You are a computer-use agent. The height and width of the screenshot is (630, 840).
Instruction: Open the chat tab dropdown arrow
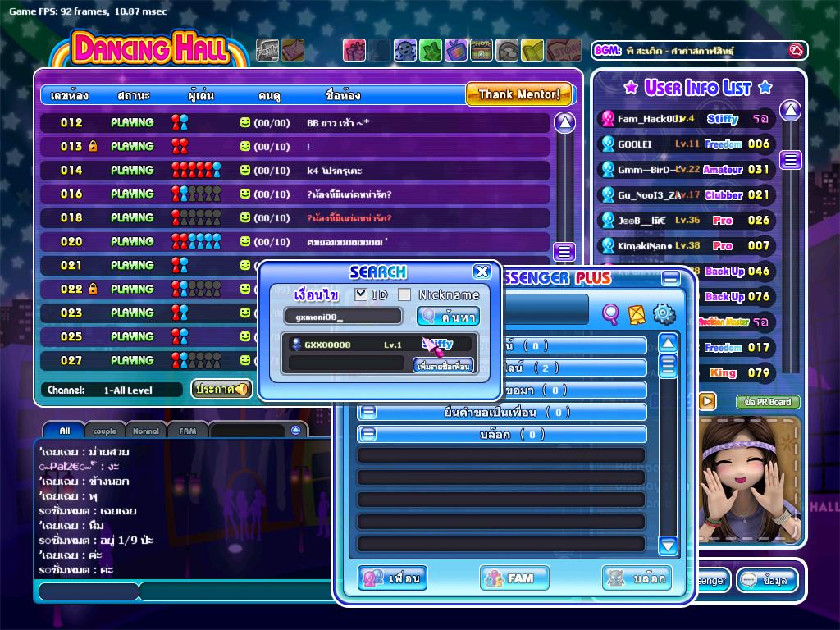pos(295,430)
